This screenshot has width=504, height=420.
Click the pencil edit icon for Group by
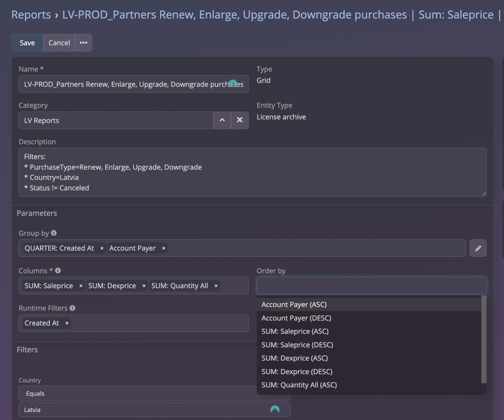tap(478, 248)
